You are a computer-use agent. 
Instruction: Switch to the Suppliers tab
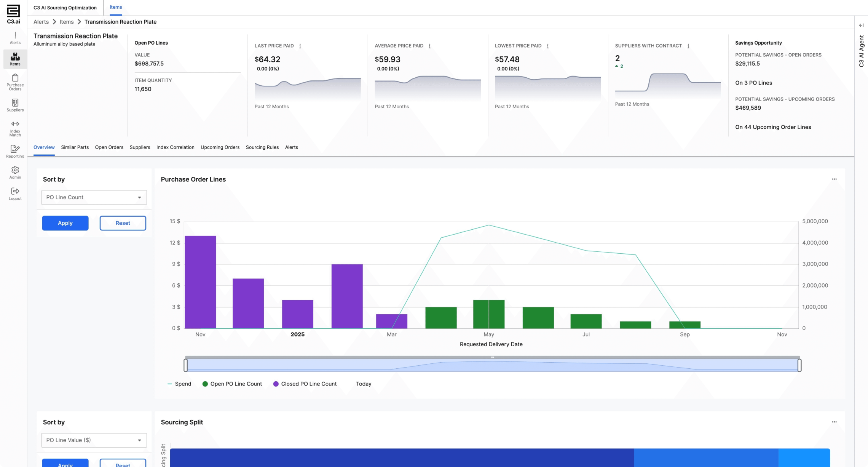point(140,147)
